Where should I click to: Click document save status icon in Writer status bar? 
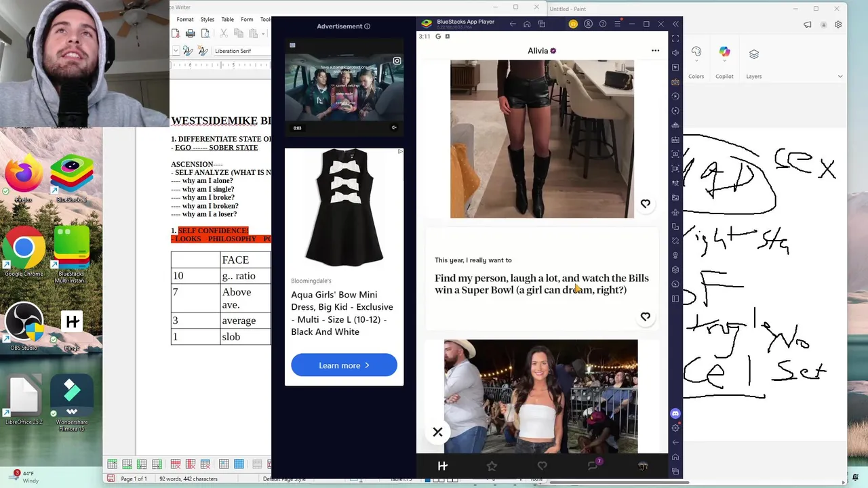pyautogui.click(x=111, y=479)
